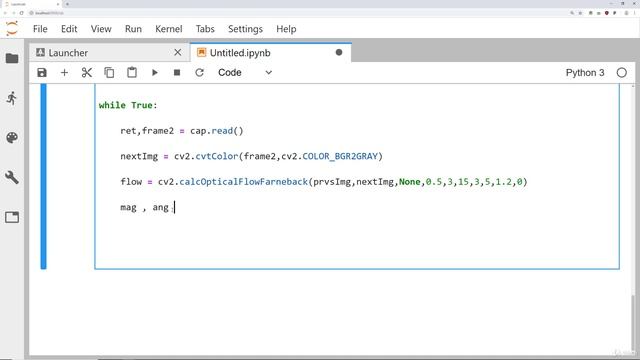Click the COLOR_BGR2GRAY text

pos(340,156)
